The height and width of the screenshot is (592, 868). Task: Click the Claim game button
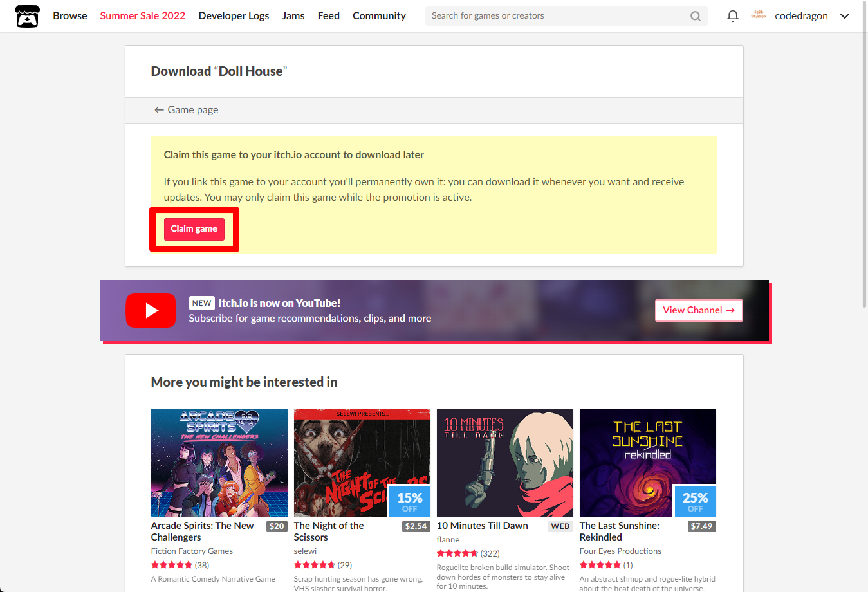194,229
